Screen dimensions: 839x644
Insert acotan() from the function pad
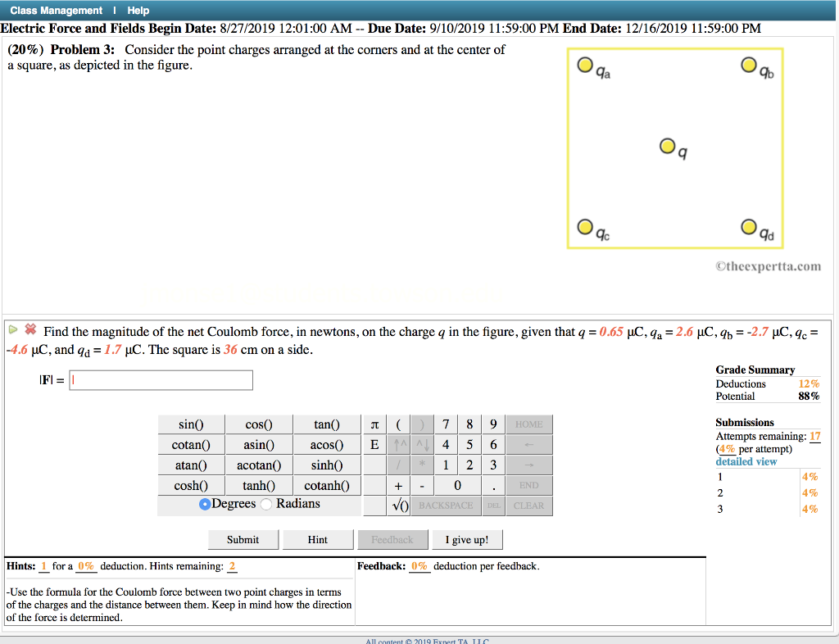click(258, 465)
